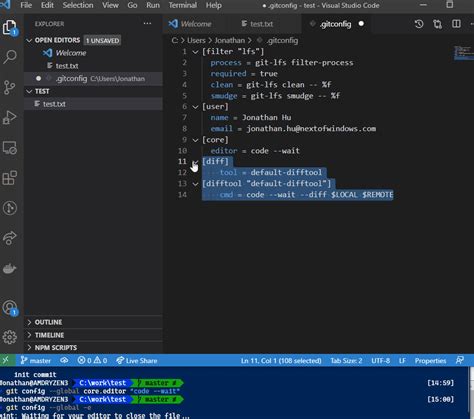This screenshot has width=474, height=419.
Task: Click the Ln 11, Col 1 cursor position indicator
Action: pos(281,361)
